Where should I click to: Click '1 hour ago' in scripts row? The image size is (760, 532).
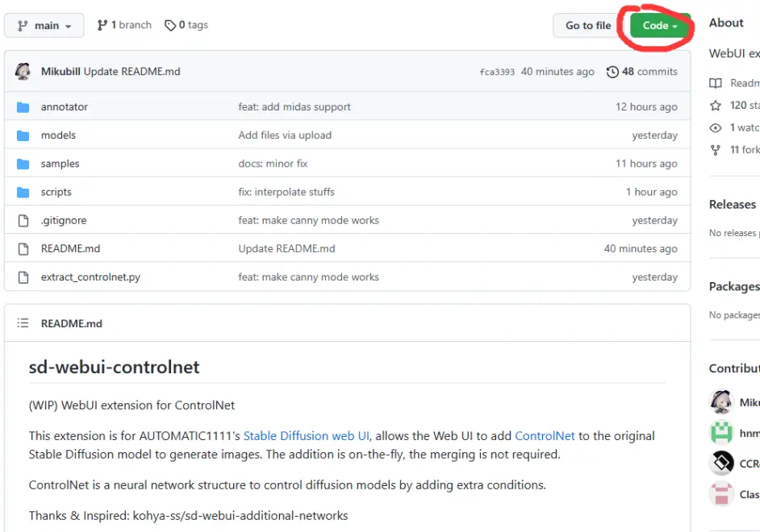(x=651, y=192)
